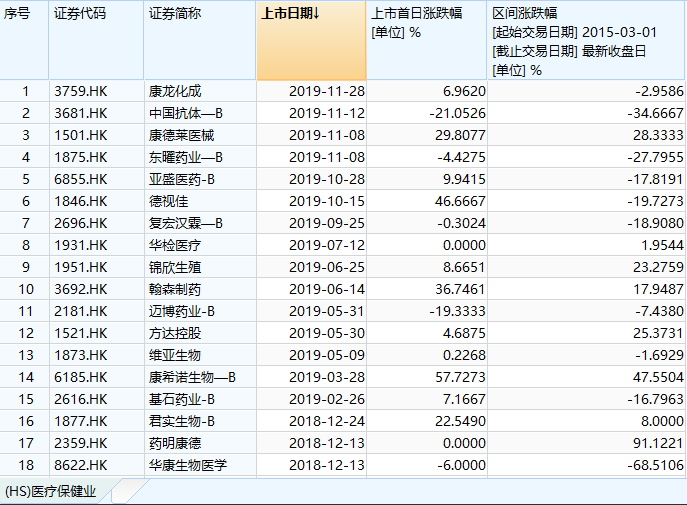Select stock code 8622.HK

click(x=81, y=465)
